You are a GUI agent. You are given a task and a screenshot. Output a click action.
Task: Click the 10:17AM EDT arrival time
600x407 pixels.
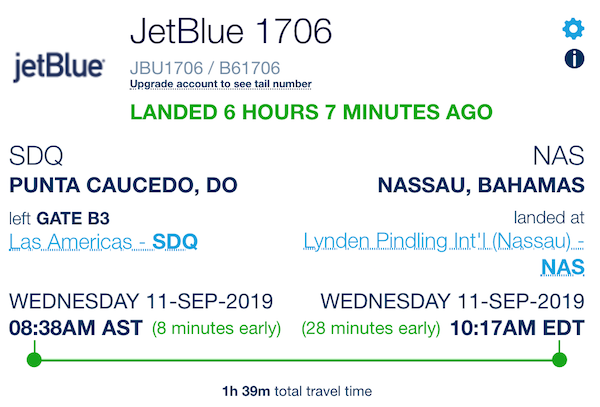pyautogui.click(x=517, y=328)
